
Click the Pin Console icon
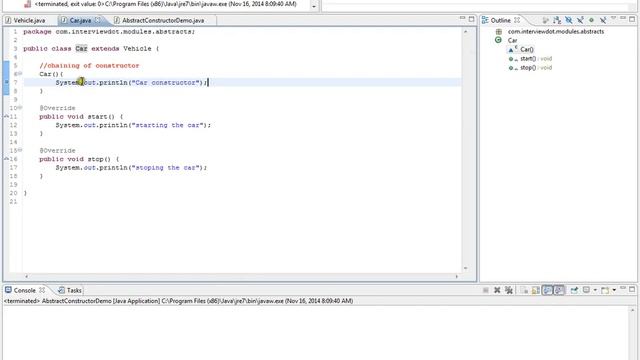pyautogui.click(x=574, y=290)
